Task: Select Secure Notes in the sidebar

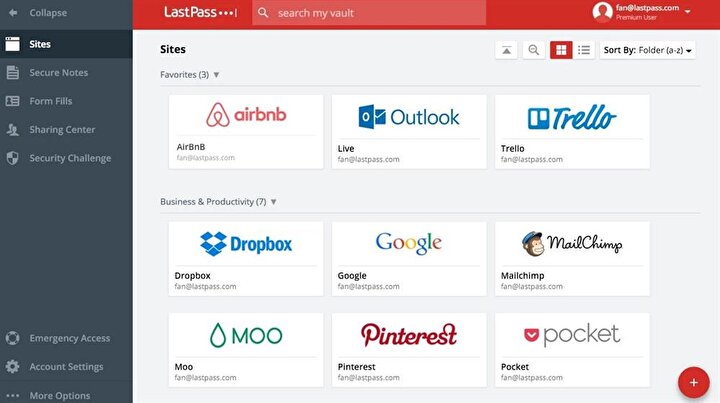Action: [x=66, y=73]
